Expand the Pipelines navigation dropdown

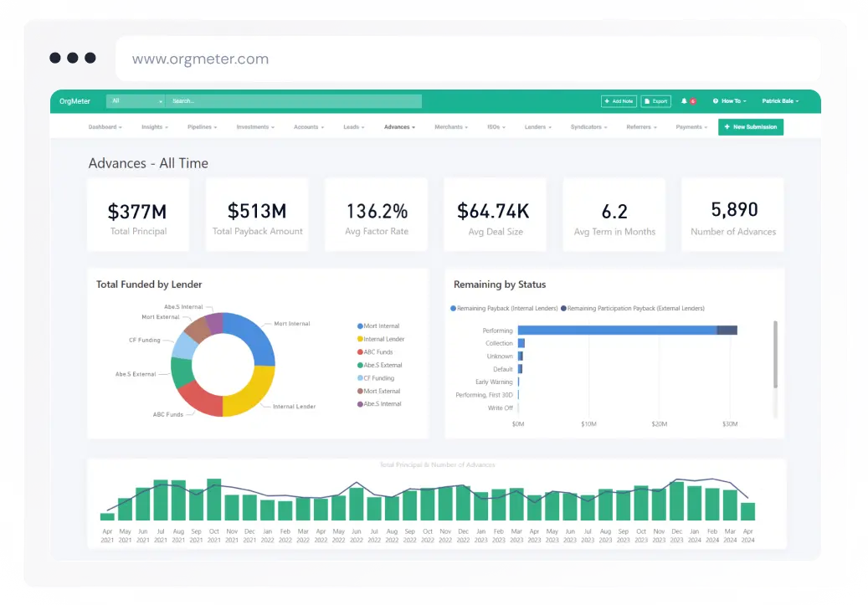202,127
